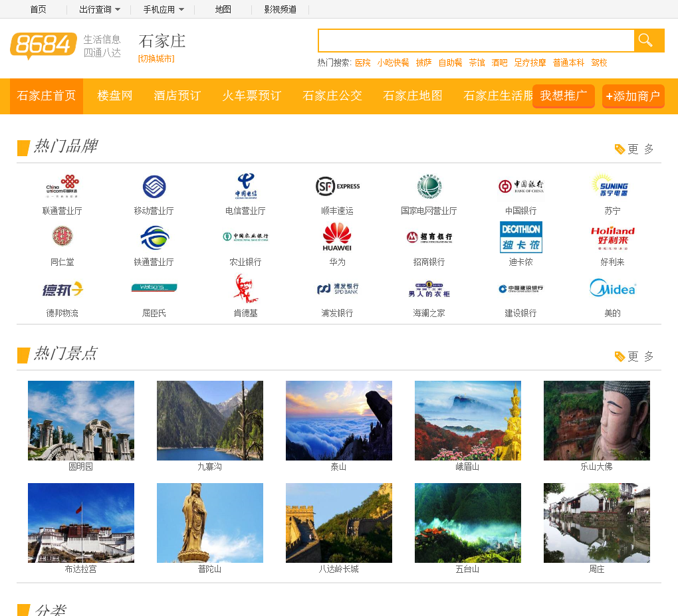Open 地图 in top bar
Image resolution: width=678 pixels, height=616 pixels.
click(x=223, y=9)
